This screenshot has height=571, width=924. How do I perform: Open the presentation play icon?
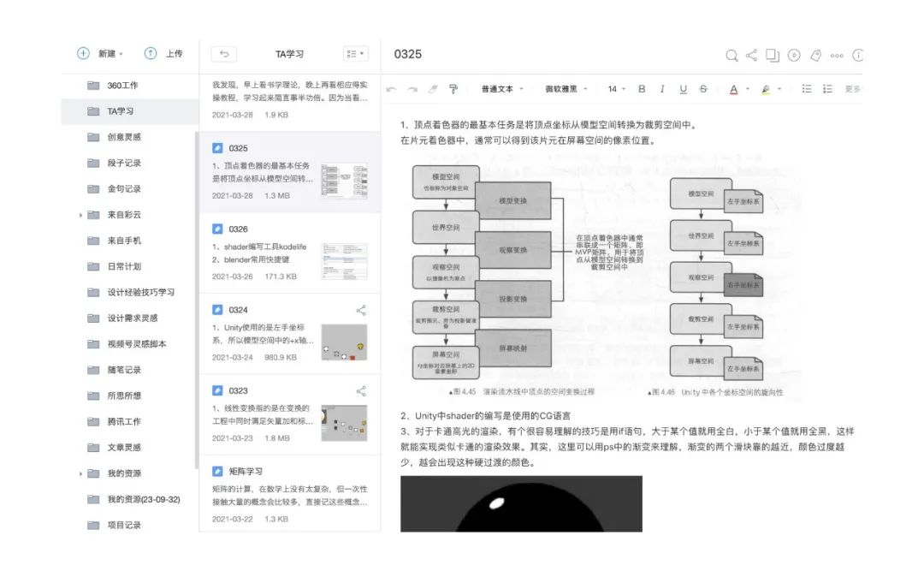793,55
